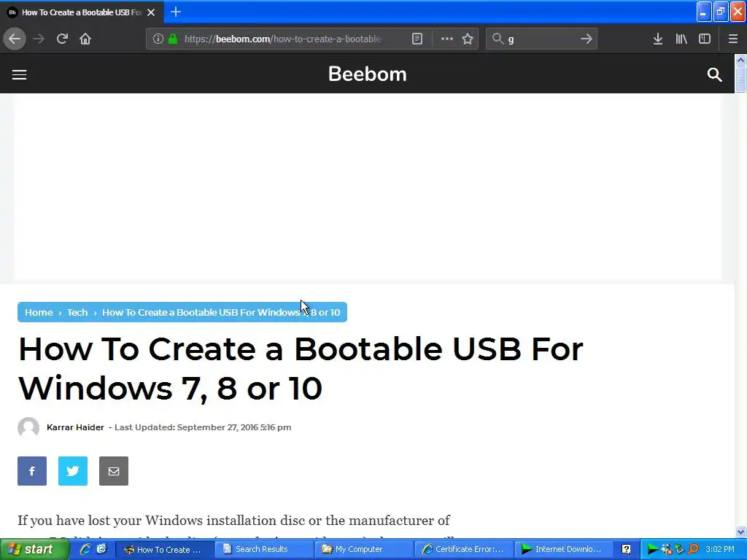Screen dimensions: 747x560
Task: Go back with the browser back arrow
Action: (x=15, y=39)
